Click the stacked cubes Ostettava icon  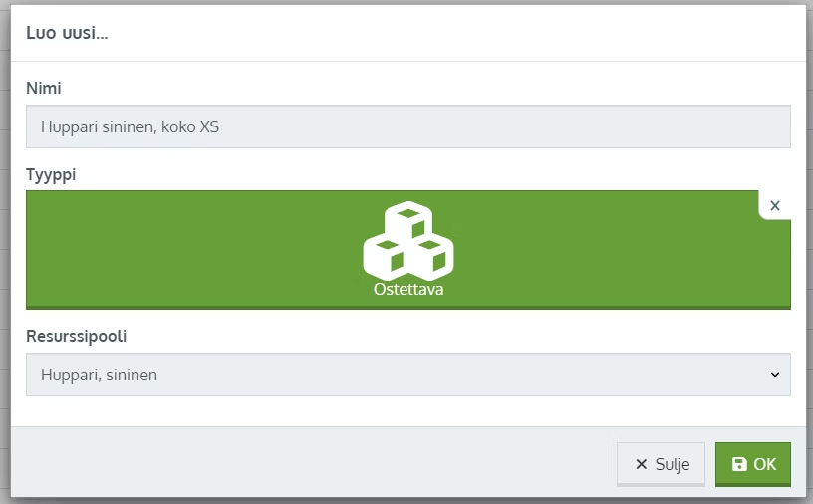pyautogui.click(x=408, y=241)
